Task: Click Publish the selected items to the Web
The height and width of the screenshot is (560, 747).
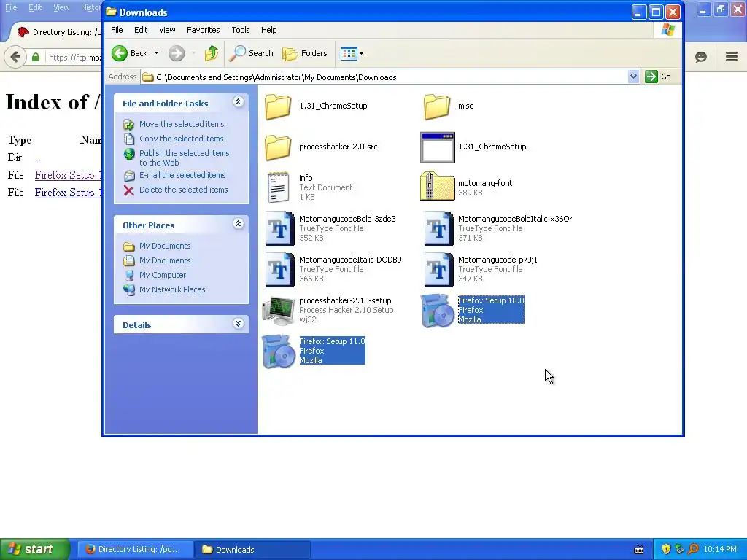Action: point(185,157)
